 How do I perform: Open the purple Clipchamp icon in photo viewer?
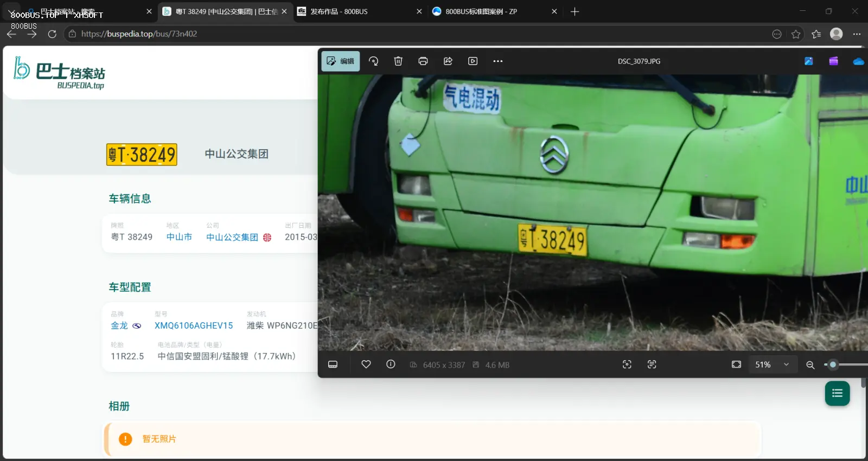pyautogui.click(x=834, y=61)
